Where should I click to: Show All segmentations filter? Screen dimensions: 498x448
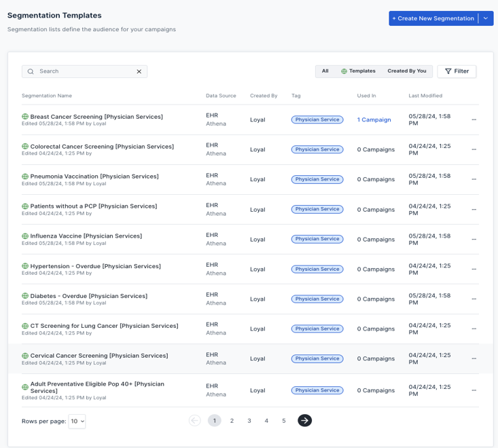click(x=325, y=71)
